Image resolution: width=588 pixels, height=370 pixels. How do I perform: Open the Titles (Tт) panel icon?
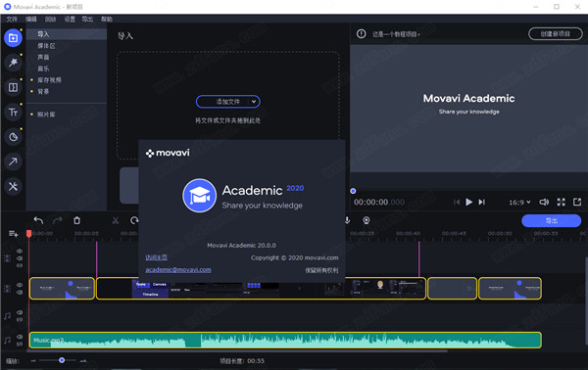tap(13, 112)
